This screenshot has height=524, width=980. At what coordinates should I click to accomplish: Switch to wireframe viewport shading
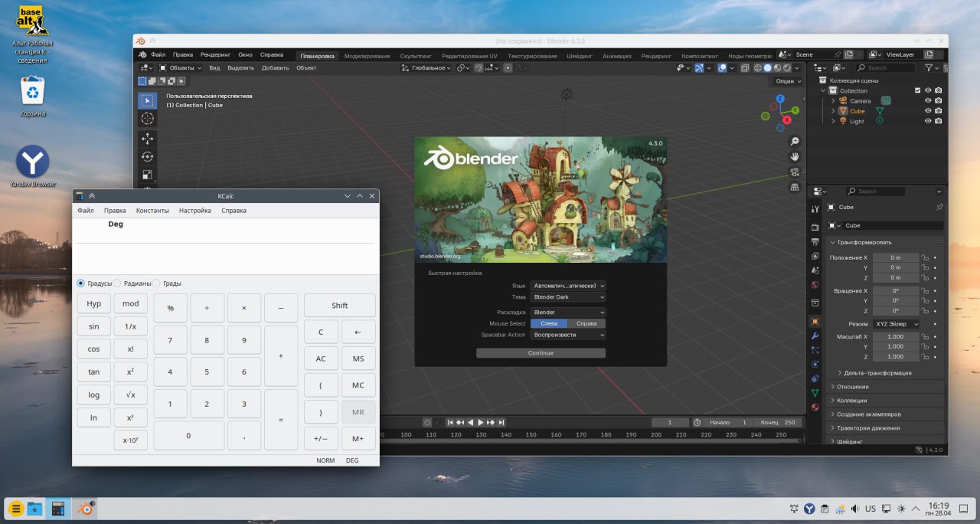point(757,68)
